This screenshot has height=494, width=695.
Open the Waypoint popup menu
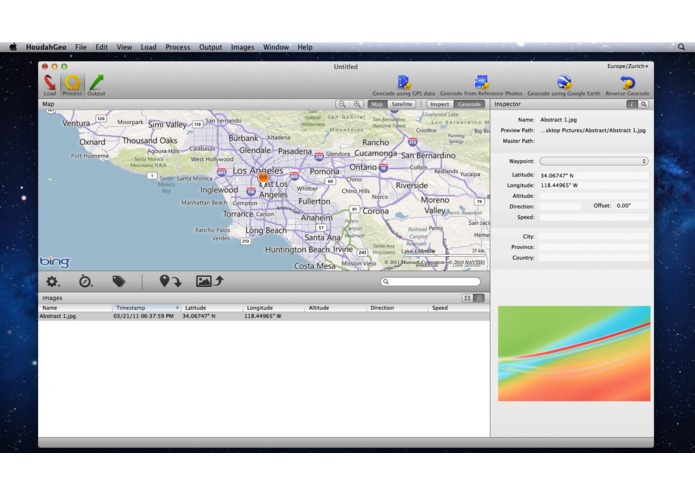pos(593,161)
